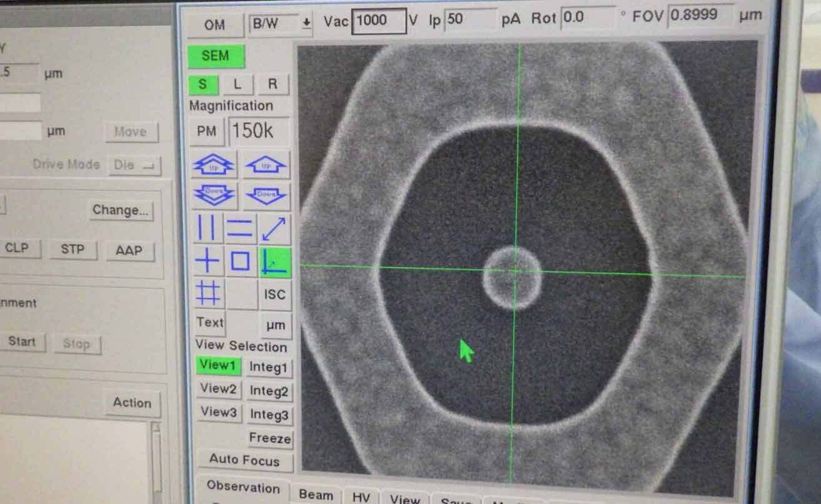
Task: Click the Text annotation tool button
Action: (x=209, y=323)
